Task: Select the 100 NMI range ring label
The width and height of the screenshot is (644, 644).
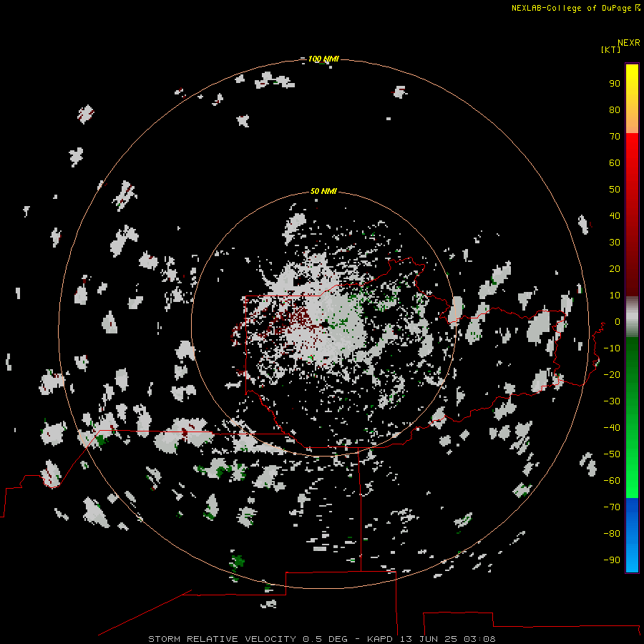Action: pyautogui.click(x=323, y=59)
